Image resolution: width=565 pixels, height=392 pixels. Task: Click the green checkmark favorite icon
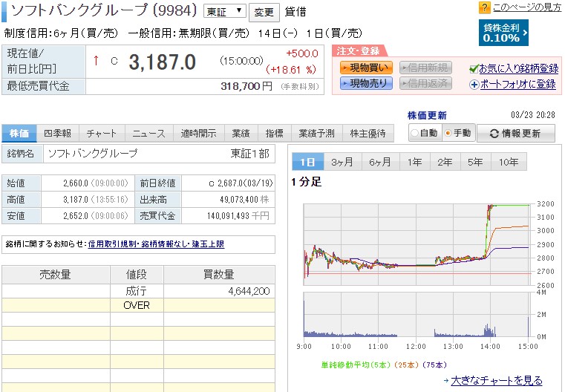click(x=474, y=69)
